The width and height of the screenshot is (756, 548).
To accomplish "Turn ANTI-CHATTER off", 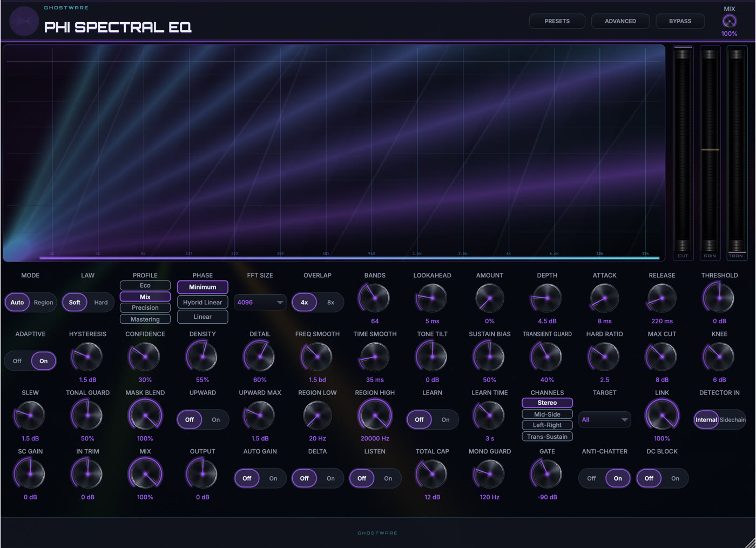I will [592, 478].
